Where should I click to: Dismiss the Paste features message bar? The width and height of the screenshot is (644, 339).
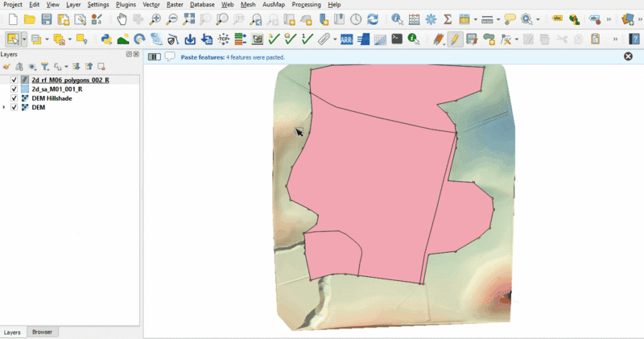coord(629,56)
